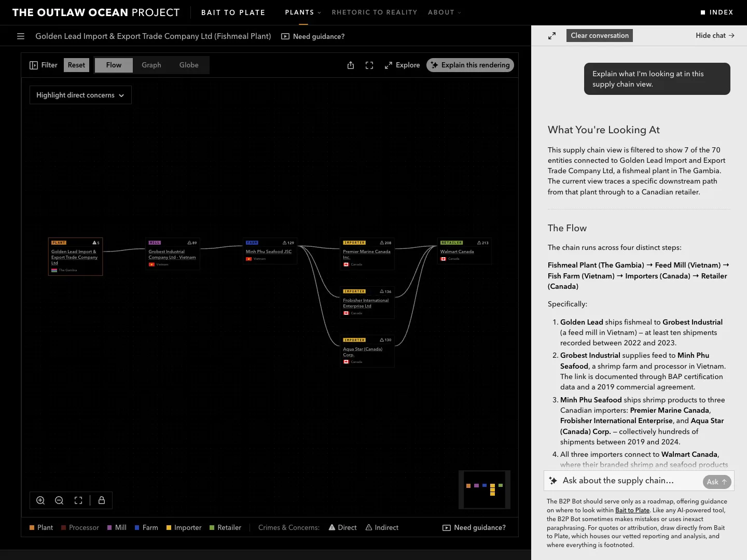
Task: Follow the Bait to Plate disclaimer link
Action: click(632, 510)
